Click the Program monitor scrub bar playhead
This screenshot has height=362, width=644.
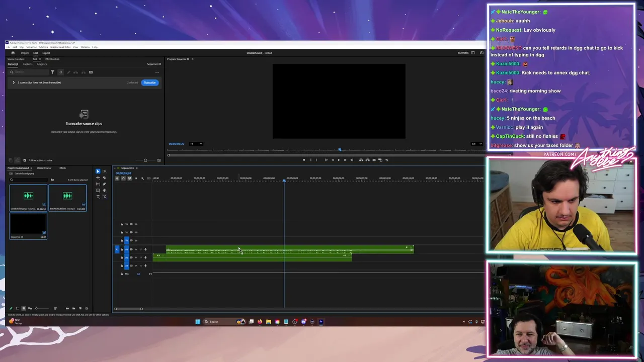340,149
